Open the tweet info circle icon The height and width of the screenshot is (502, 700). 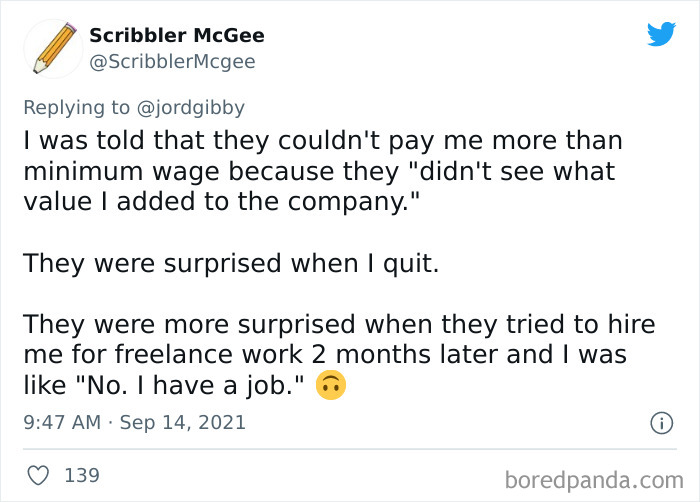click(660, 423)
